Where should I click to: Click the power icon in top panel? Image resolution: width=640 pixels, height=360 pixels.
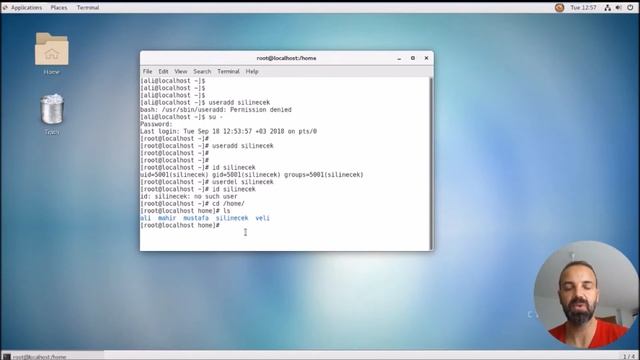(630, 7)
